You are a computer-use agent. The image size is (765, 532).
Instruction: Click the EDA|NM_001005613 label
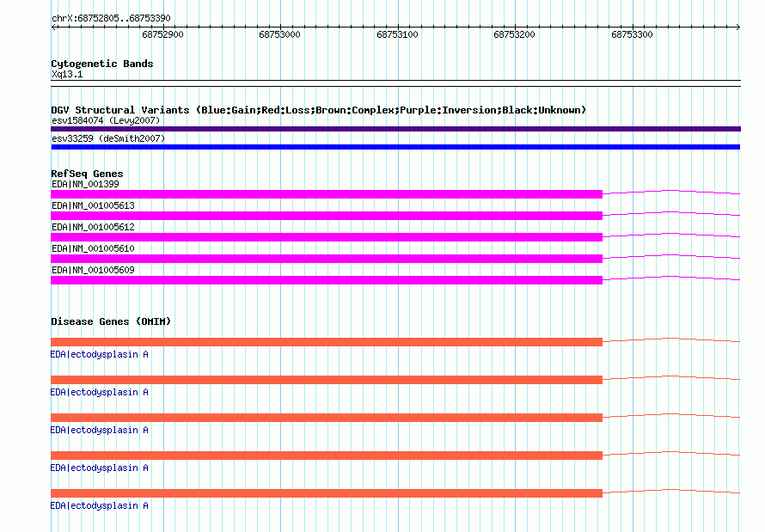pos(93,205)
